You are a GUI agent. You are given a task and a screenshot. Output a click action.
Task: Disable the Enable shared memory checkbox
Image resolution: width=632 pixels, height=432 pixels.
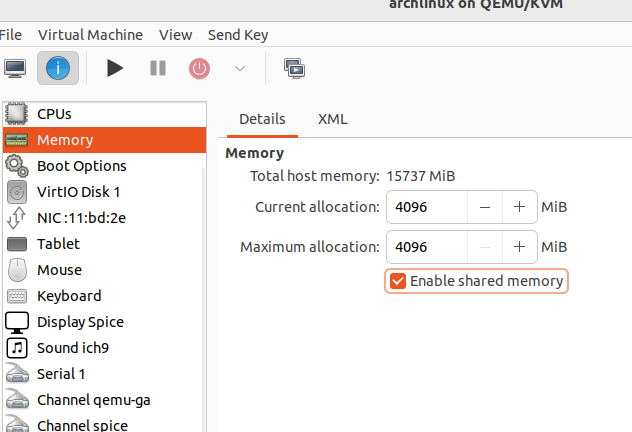(x=398, y=281)
